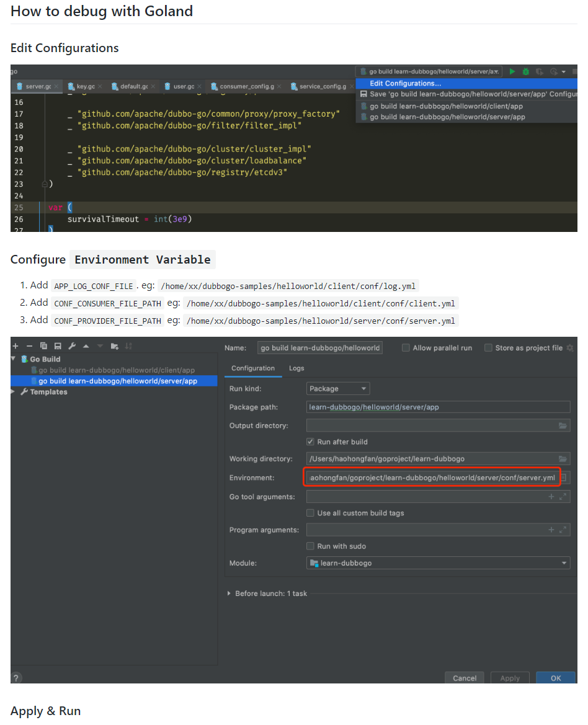Run the app with green play icon
Viewport: 588px width, 725px height.
[x=512, y=71]
